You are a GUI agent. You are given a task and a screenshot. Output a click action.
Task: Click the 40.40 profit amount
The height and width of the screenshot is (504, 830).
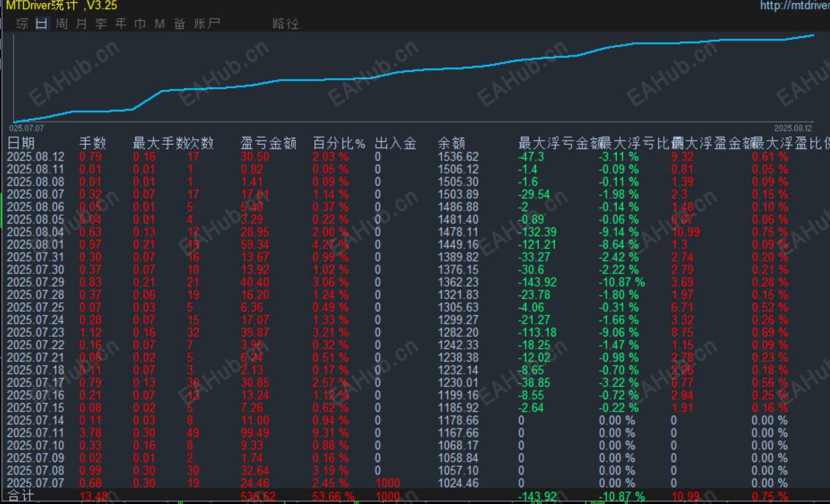click(x=255, y=282)
